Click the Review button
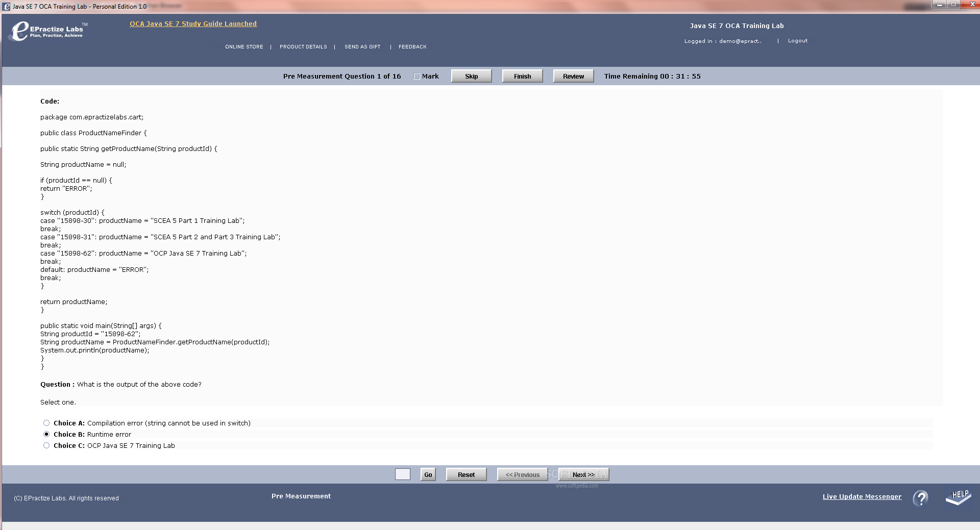Viewport: 980px width, 530px height. click(574, 76)
